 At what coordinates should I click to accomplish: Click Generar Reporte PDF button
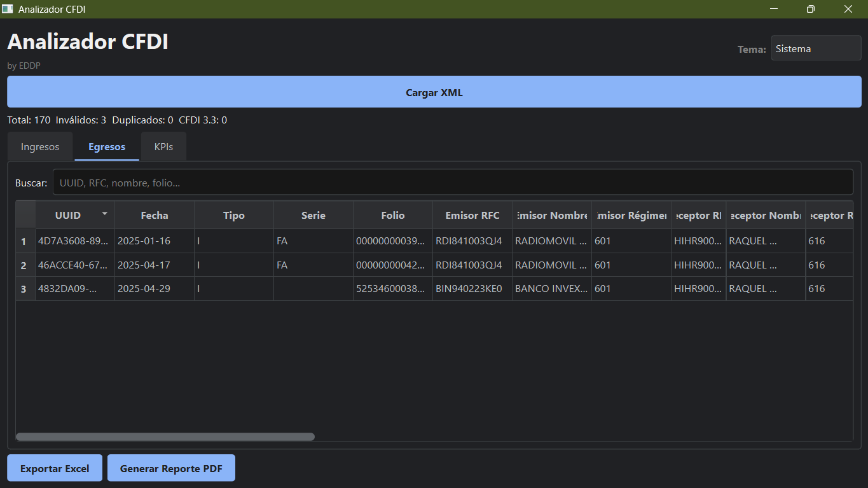(x=171, y=468)
